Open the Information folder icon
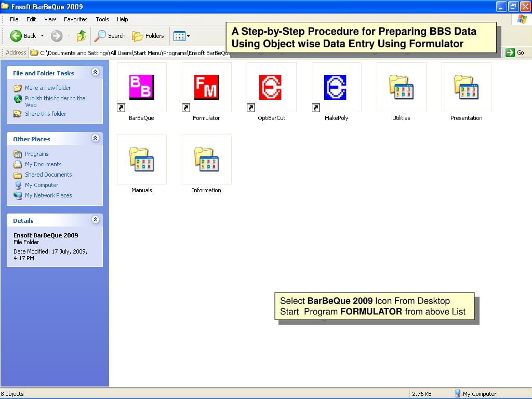Image resolution: width=532 pixels, height=399 pixels. click(207, 159)
